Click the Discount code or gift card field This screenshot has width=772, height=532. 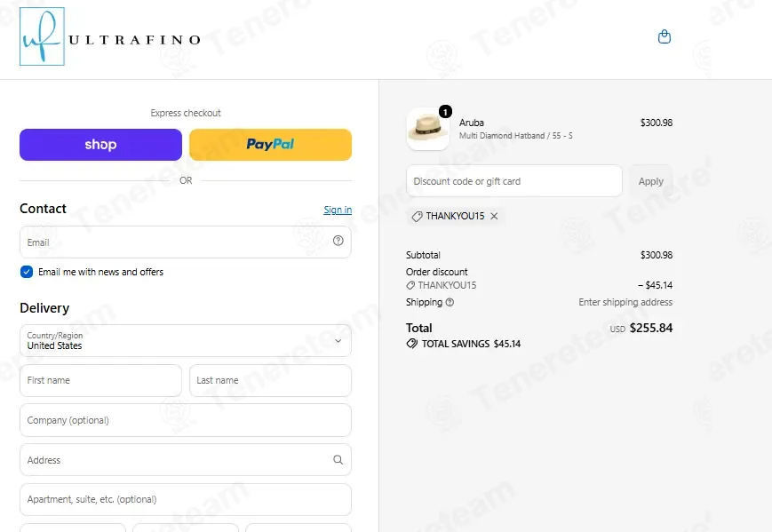514,181
